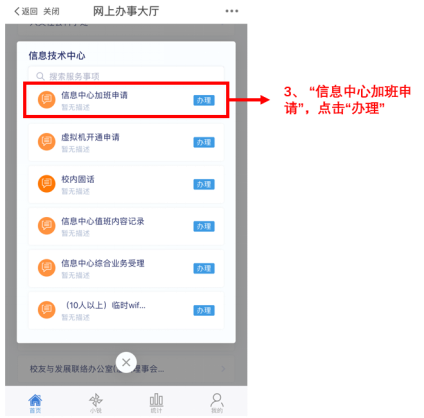The width and height of the screenshot is (424, 418).
Task: Click orange icon beside 信息中心加班申请
Action: 46,100
